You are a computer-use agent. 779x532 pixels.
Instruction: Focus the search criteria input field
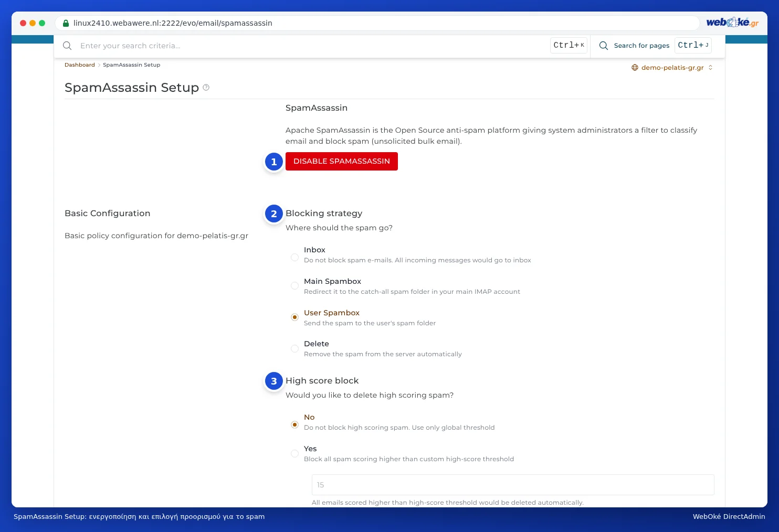(312, 46)
